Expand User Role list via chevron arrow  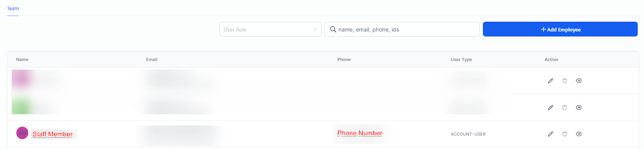315,29
